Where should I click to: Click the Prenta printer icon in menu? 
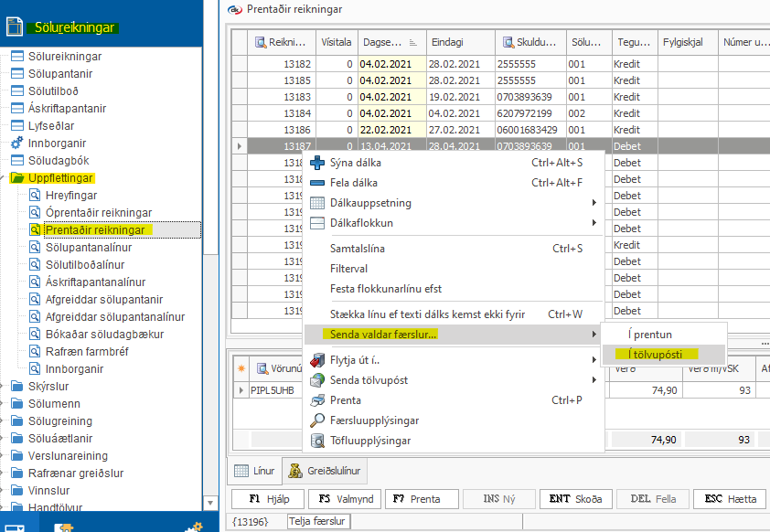[317, 400]
